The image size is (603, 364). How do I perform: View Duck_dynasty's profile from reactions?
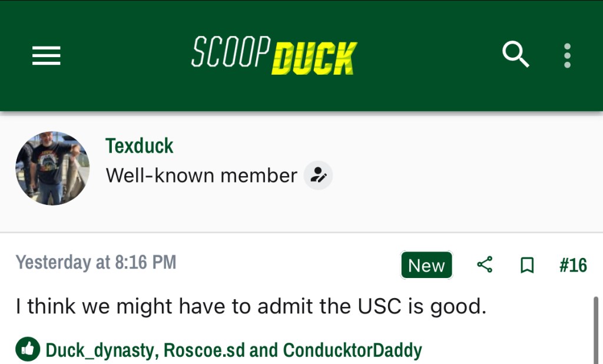[x=101, y=350]
